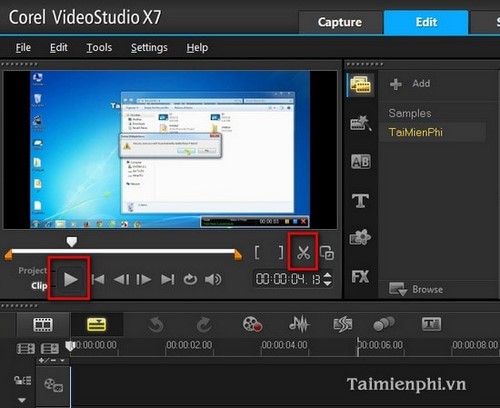Click the white preview scrubber handle
Image resolution: width=500 pixels, height=408 pixels.
pyautogui.click(x=72, y=241)
